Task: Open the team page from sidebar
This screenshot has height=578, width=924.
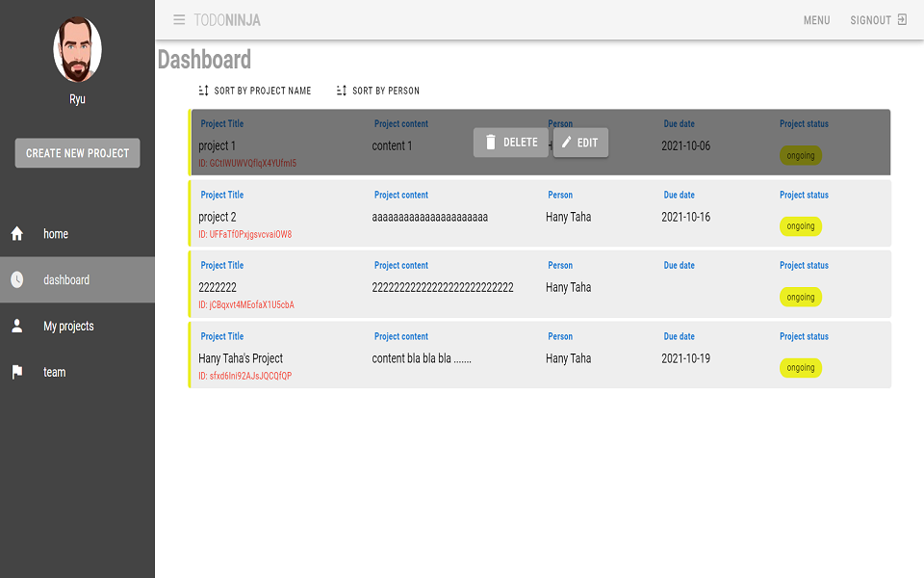Action: [55, 373]
